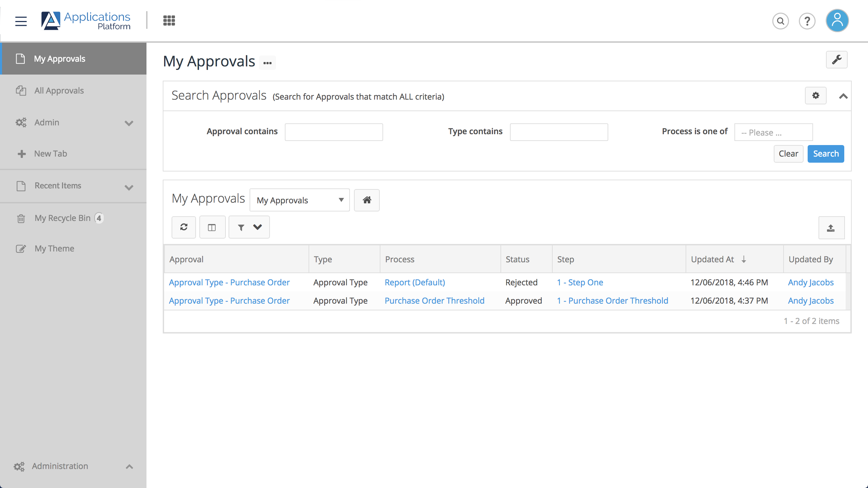Open the application grid launcher
The width and height of the screenshot is (868, 488).
[x=169, y=20]
